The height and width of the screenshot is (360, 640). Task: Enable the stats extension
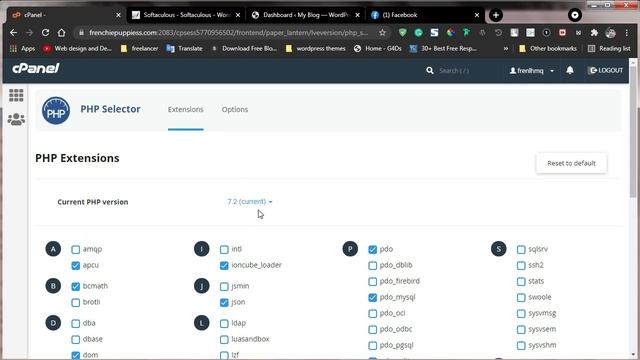[521, 282]
